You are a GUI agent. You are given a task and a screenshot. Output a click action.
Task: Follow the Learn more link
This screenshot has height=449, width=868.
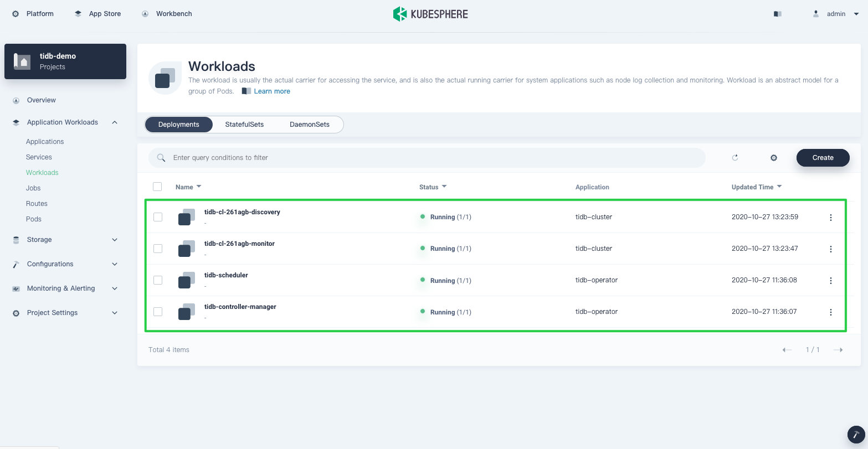click(x=271, y=91)
